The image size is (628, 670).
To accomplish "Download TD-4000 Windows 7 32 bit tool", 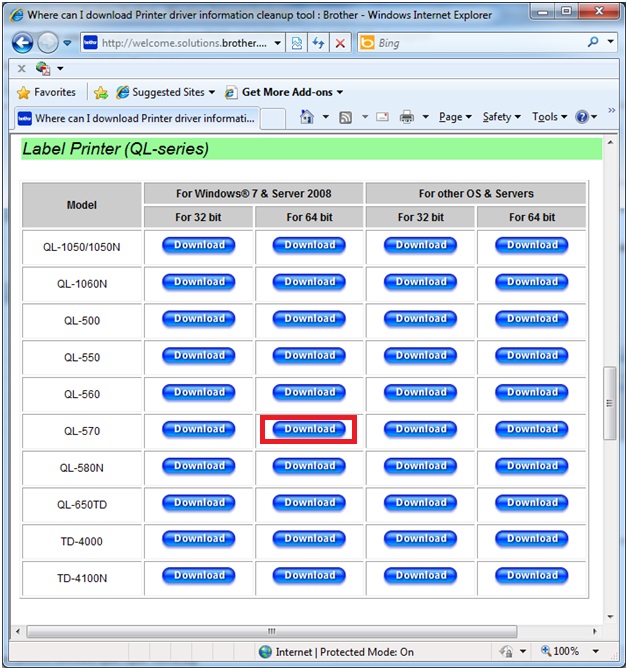I will point(199,539).
